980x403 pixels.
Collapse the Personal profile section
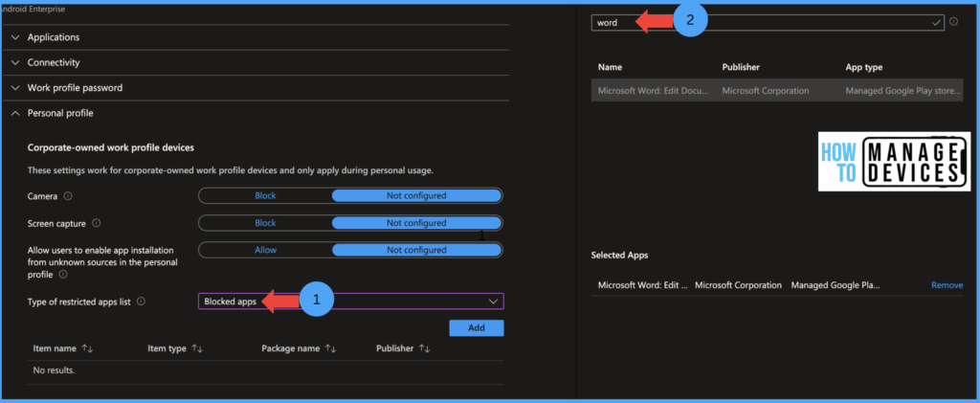click(52, 113)
